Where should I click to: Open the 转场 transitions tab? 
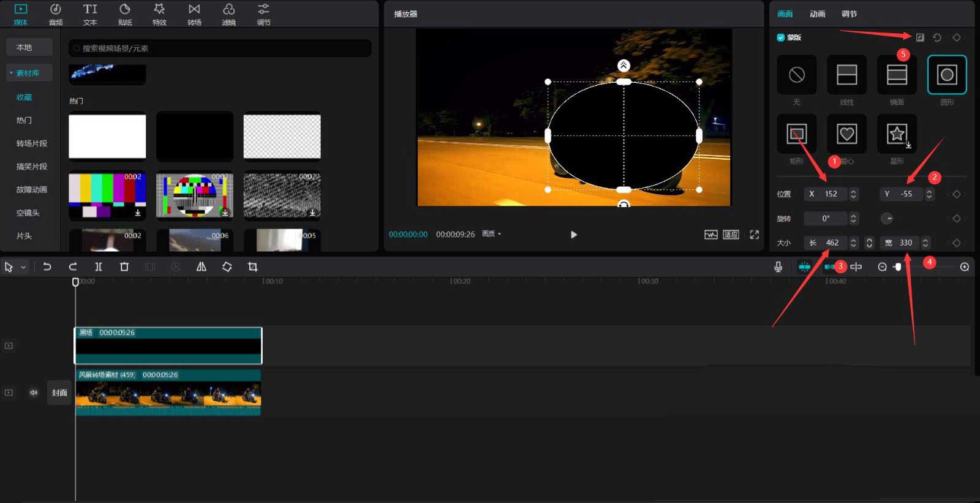[194, 14]
